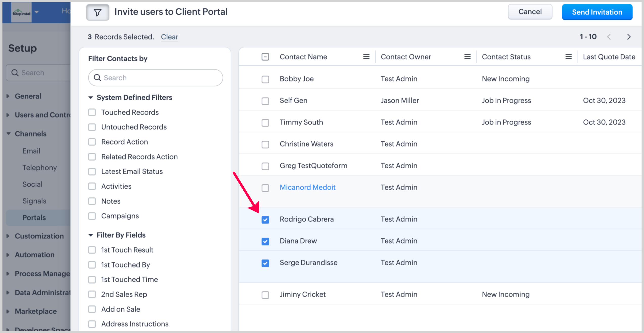Collapse Filter By Fields section
Screen dimensions: 644x333
click(91, 235)
